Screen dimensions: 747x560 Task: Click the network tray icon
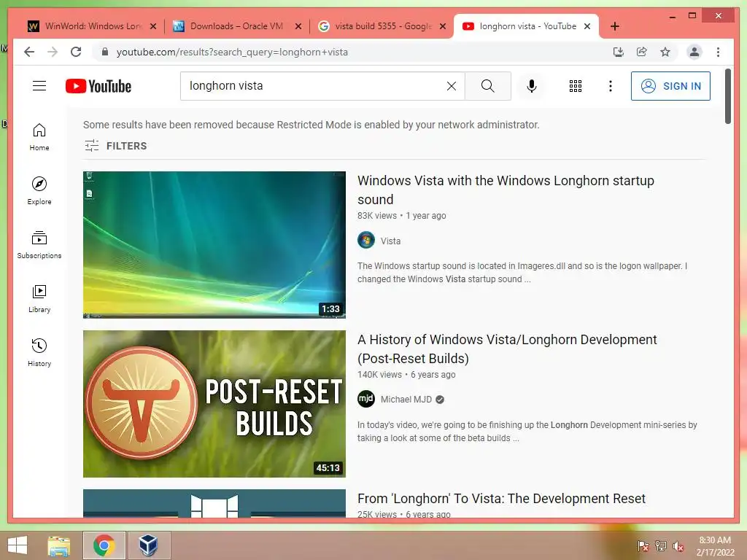point(661,545)
